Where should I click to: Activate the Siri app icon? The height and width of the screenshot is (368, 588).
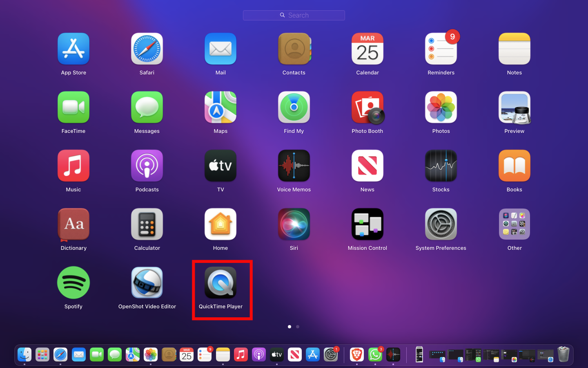[x=294, y=224]
